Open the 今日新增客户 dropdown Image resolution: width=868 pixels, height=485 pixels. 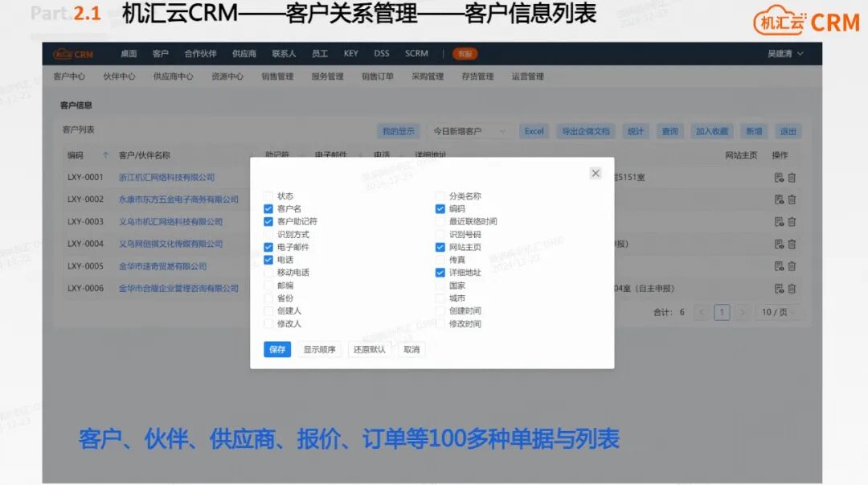tap(466, 131)
